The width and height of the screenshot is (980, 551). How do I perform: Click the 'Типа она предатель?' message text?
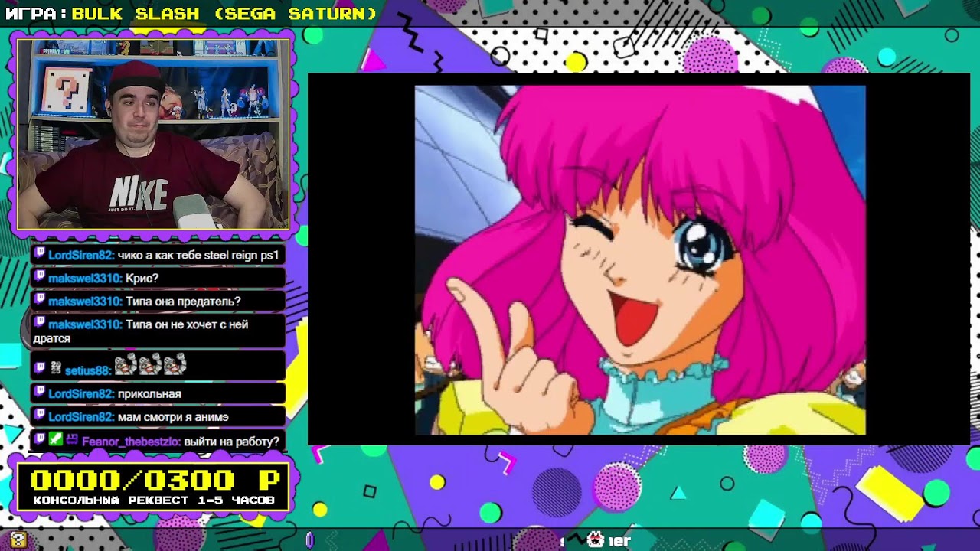pyautogui.click(x=183, y=302)
